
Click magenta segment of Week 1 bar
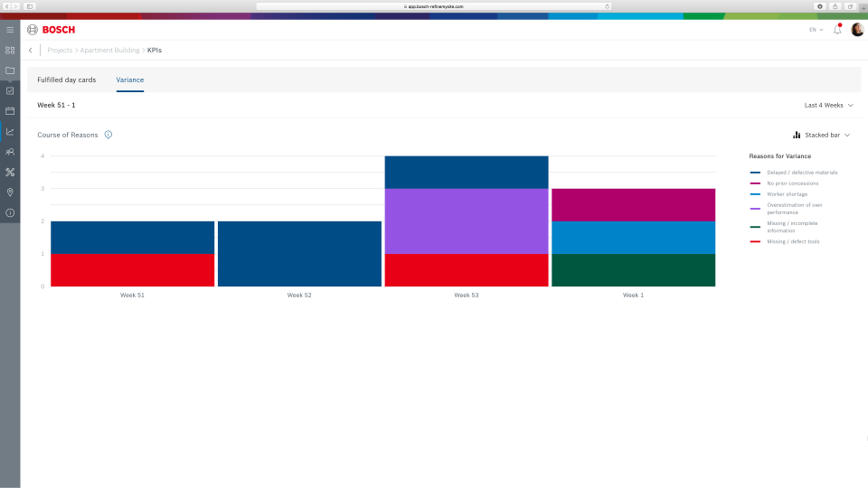633,205
